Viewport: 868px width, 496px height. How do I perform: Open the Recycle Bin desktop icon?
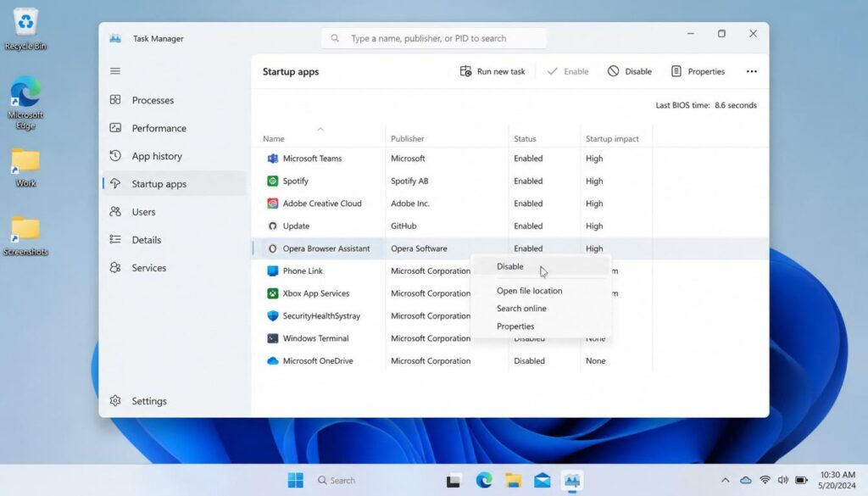click(x=25, y=30)
